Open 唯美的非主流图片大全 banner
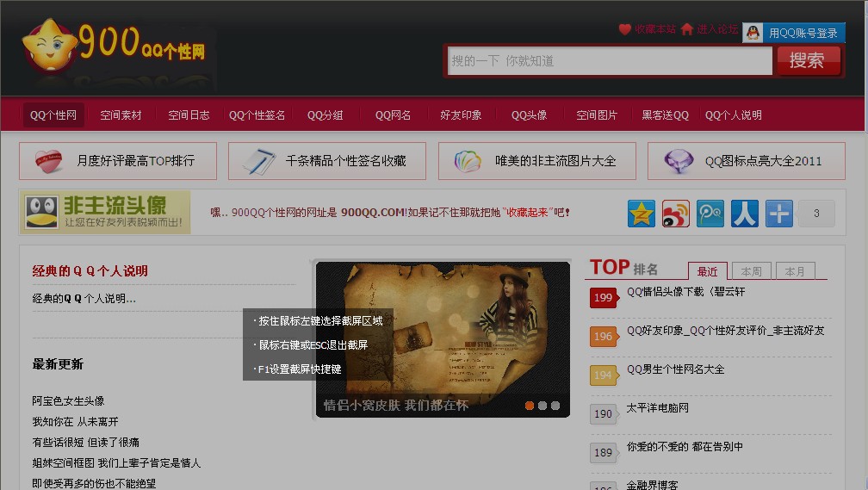The image size is (868, 490). coord(537,161)
